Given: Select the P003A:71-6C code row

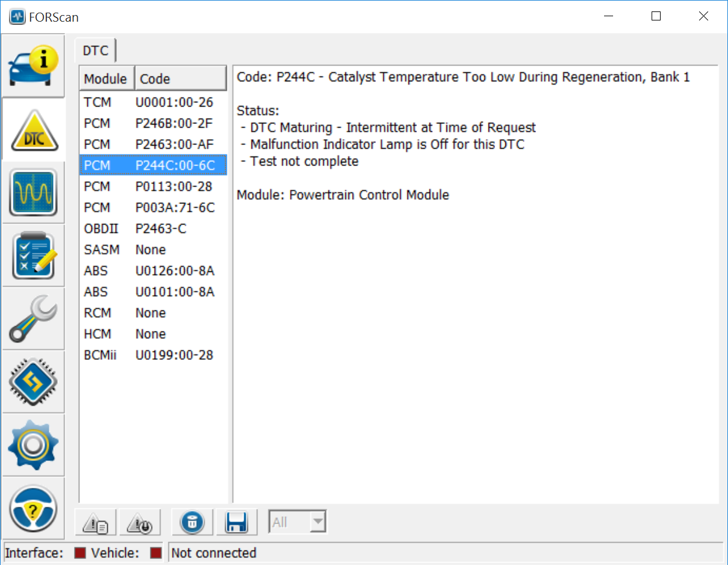Looking at the screenshot, I should click(153, 208).
